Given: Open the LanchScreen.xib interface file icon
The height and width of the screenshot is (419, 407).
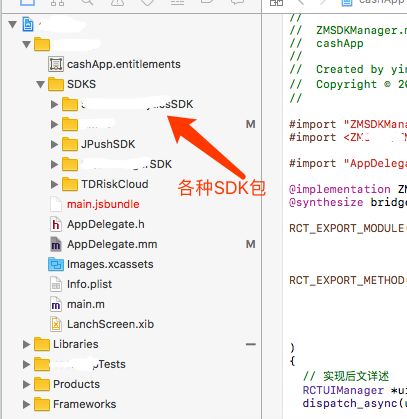Looking at the screenshot, I should [x=56, y=324].
